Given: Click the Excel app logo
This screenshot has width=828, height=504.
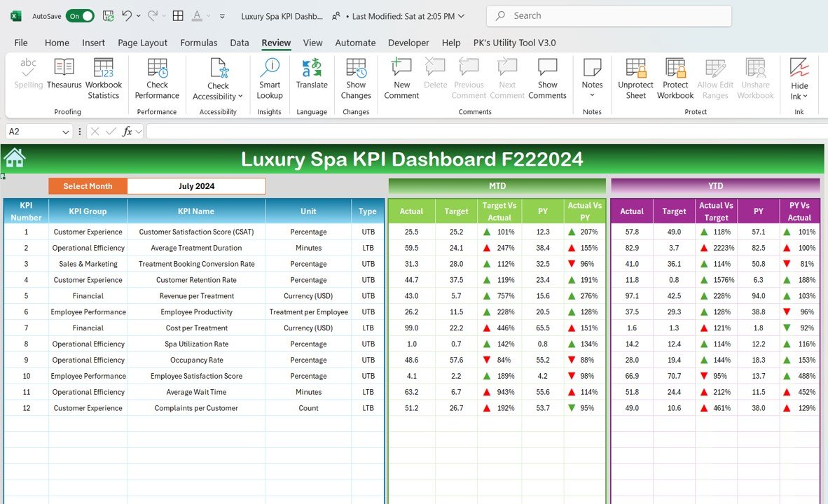Looking at the screenshot, I should (x=16, y=16).
